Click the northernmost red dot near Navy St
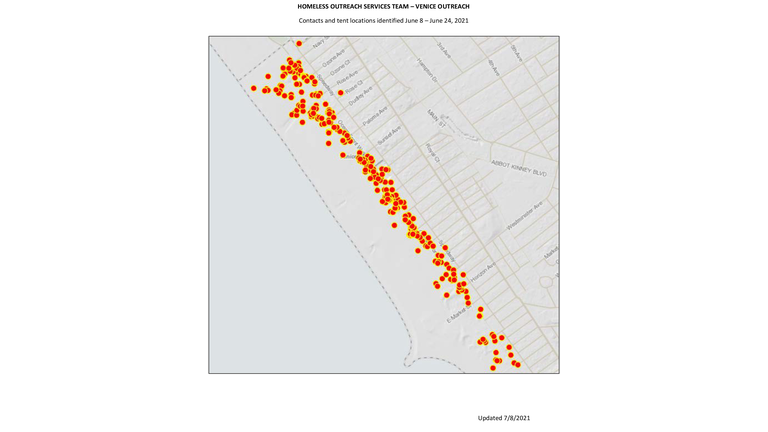This screenshot has height=432, width=768. point(299,44)
